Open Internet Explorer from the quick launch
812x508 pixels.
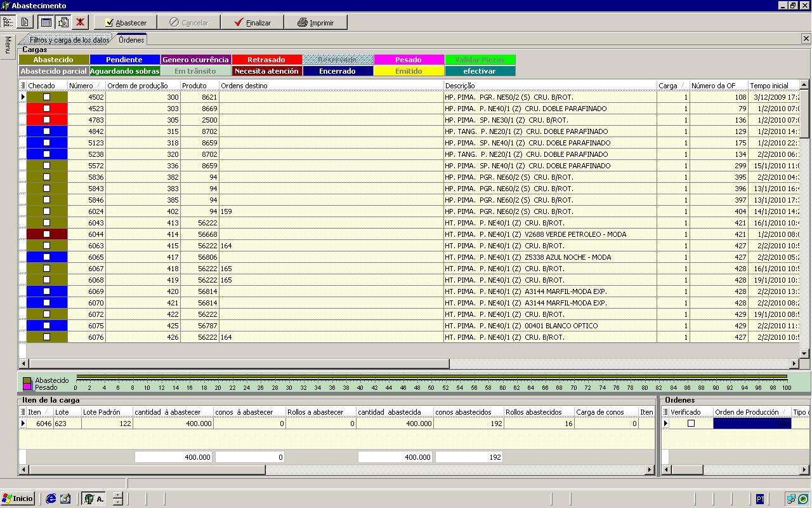click(51, 499)
